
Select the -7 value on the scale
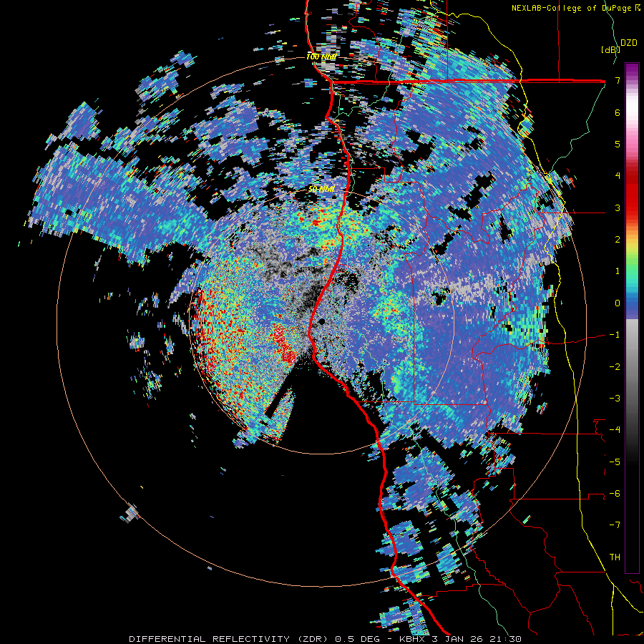pyautogui.click(x=615, y=525)
